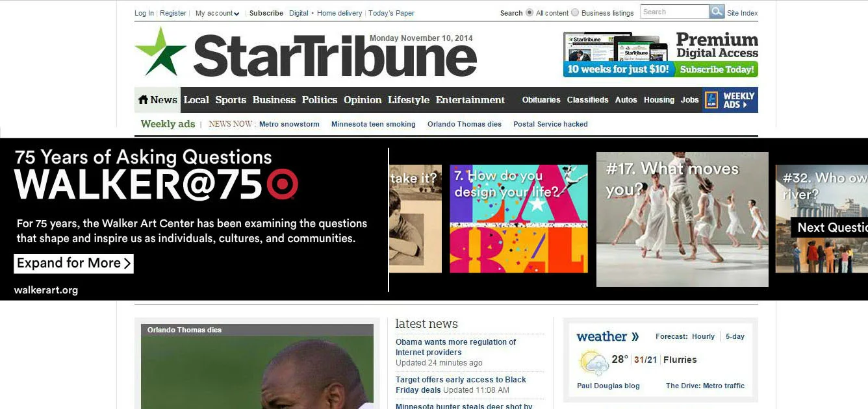The width and height of the screenshot is (868, 409).
Task: Click the Subscribe link
Action: pyautogui.click(x=266, y=13)
